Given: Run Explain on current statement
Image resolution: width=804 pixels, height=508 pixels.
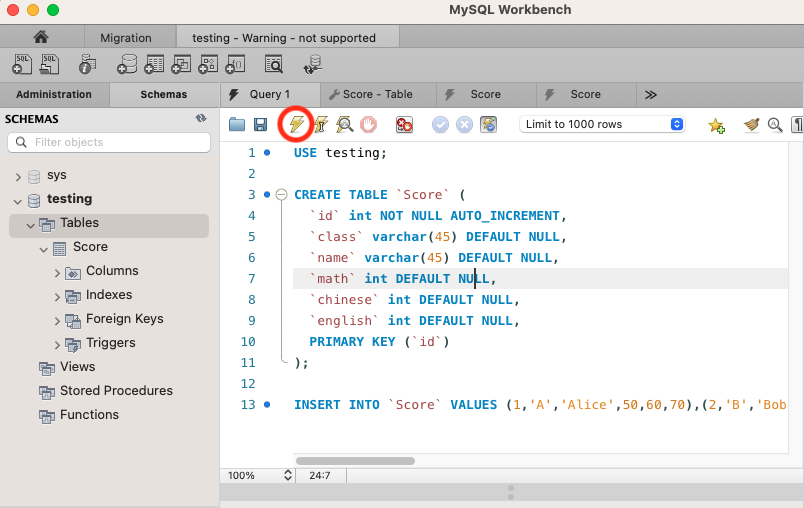Looking at the screenshot, I should pos(345,124).
